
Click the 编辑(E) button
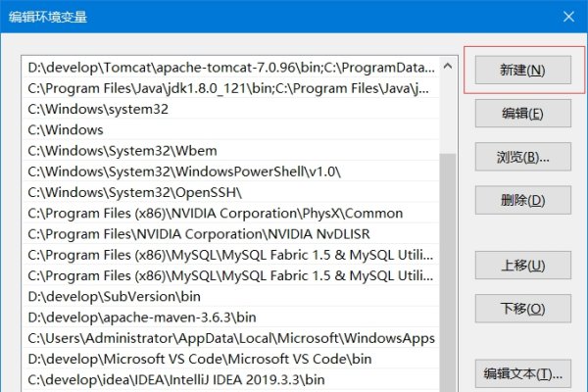coord(522,114)
